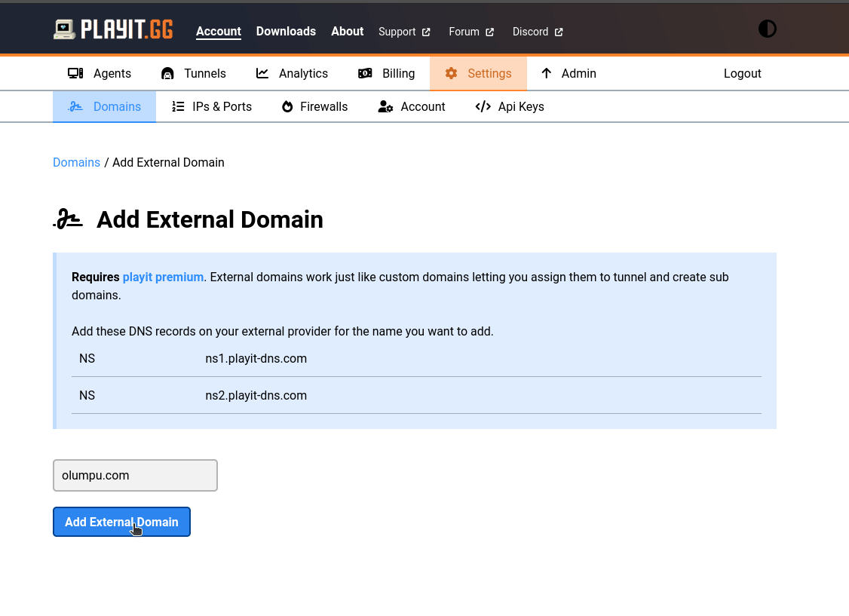Open Billing via the cash icon
The width and height of the screenshot is (849, 616).
[x=365, y=73]
